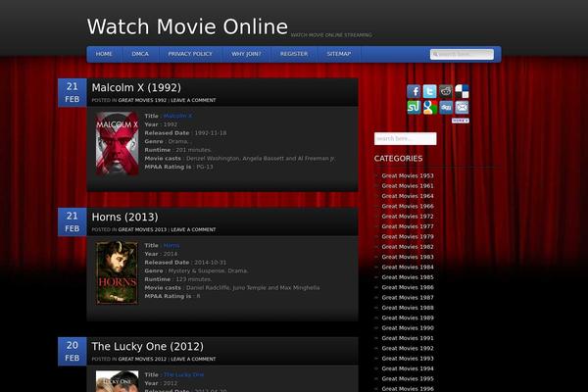Open GREAT MOVIES 2012 post category link

tap(142, 359)
